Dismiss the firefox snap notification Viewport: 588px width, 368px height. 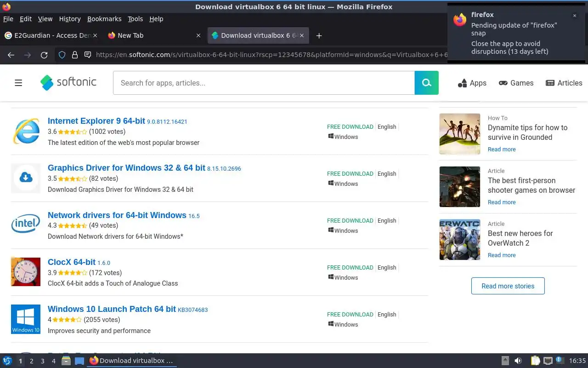574,16
